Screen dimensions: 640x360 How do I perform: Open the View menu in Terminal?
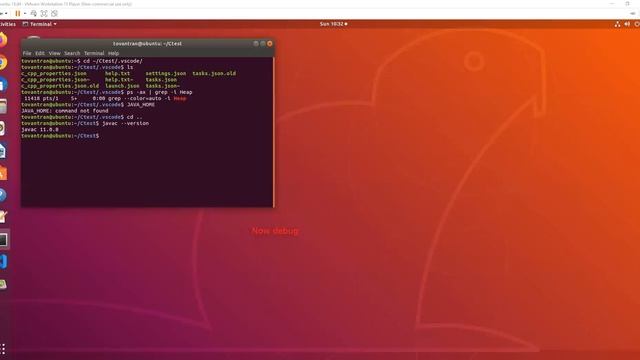coord(54,53)
